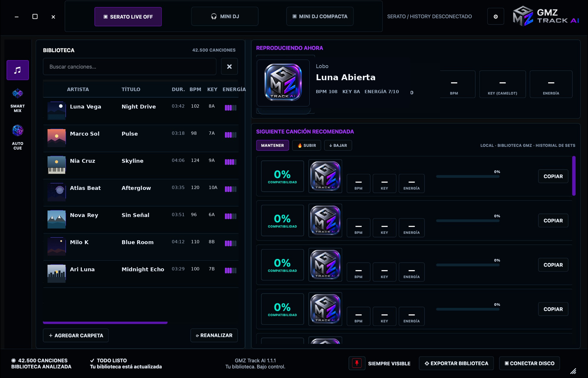Viewport: 588px width, 378px height.
Task: Select the Subir energy mode
Action: tap(306, 145)
